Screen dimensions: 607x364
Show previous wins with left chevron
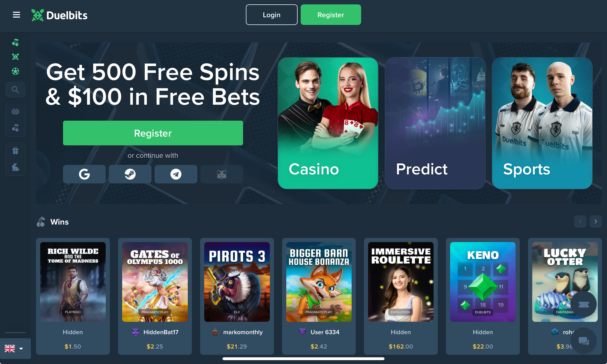[x=580, y=221]
